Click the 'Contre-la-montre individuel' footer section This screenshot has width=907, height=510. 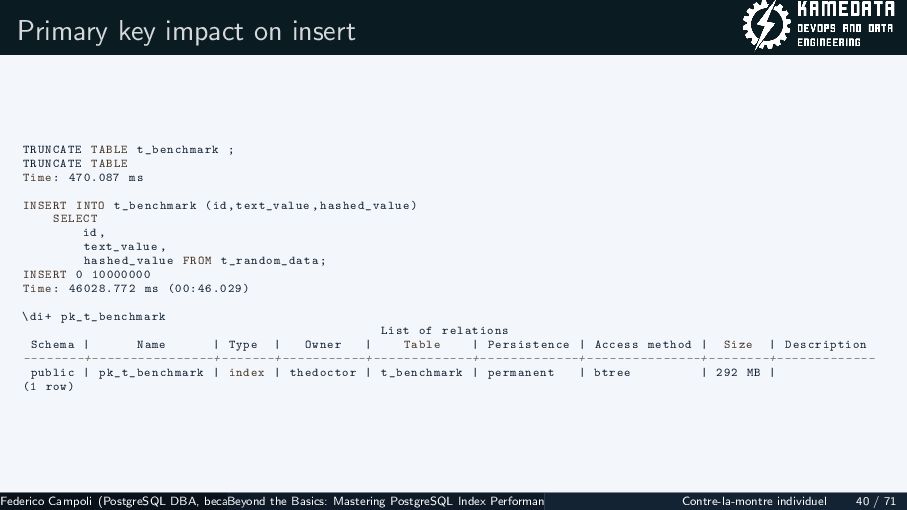point(754,501)
